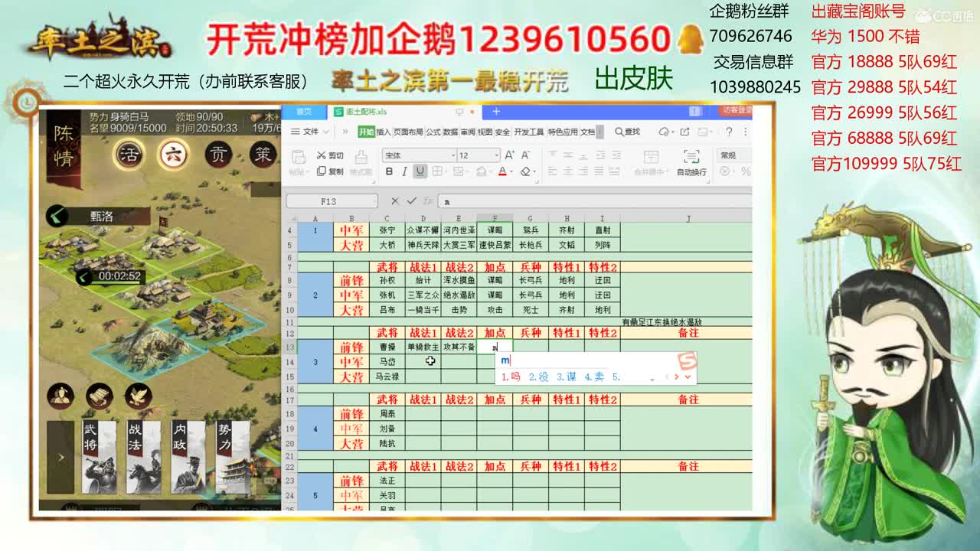
Task: Open the insert function fx button
Action: click(x=426, y=201)
